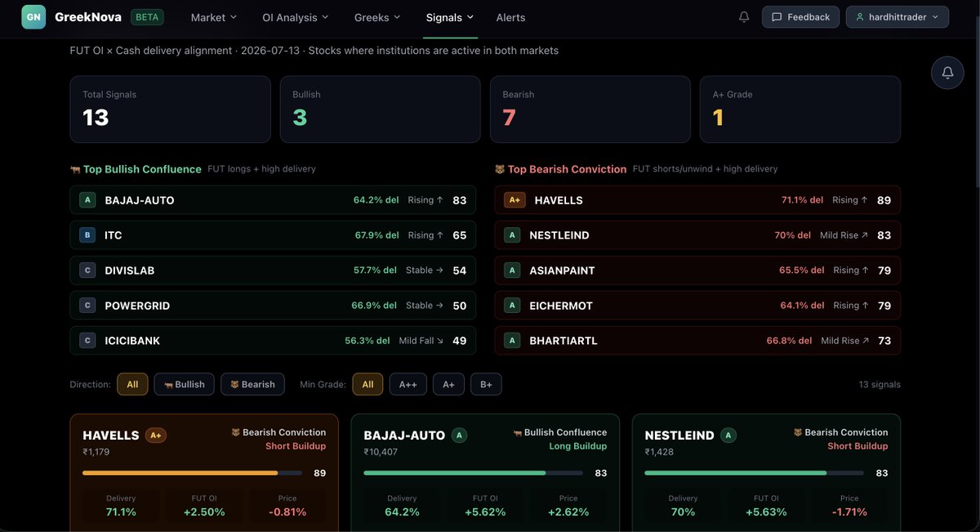The height and width of the screenshot is (532, 980).
Task: Click A grade badge in NESTLEIND list row
Action: 512,235
